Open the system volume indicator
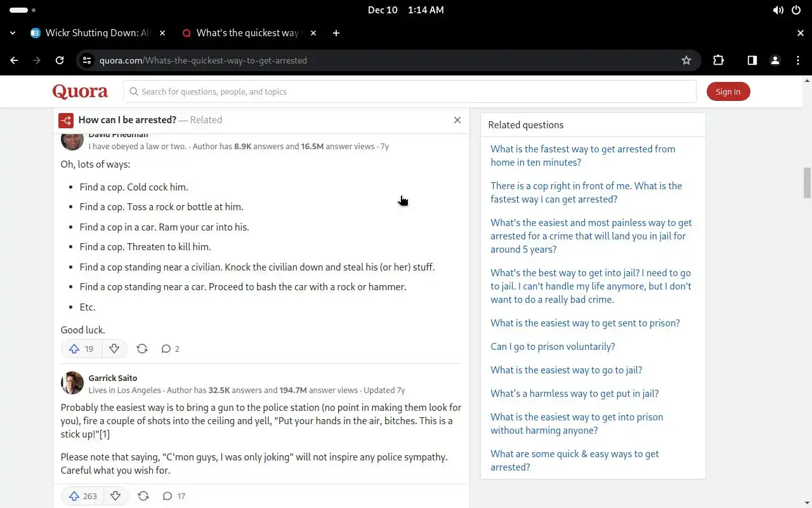 coord(778,10)
